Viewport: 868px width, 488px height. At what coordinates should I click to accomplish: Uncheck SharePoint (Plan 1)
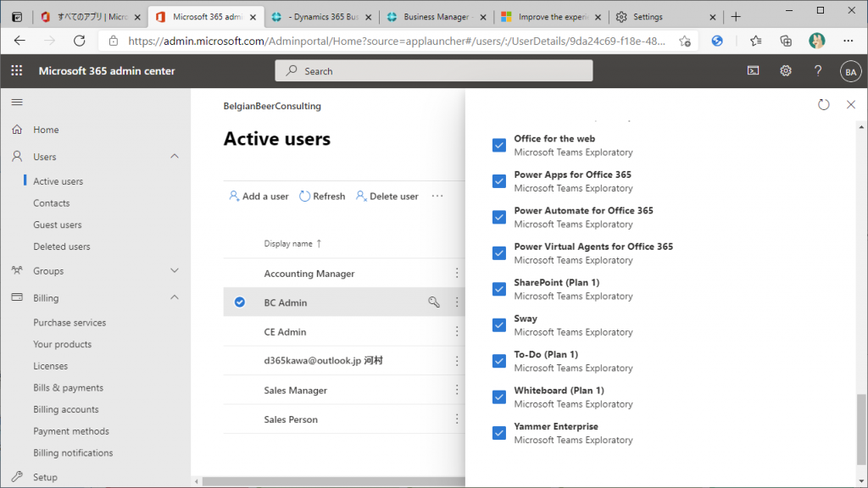point(498,289)
